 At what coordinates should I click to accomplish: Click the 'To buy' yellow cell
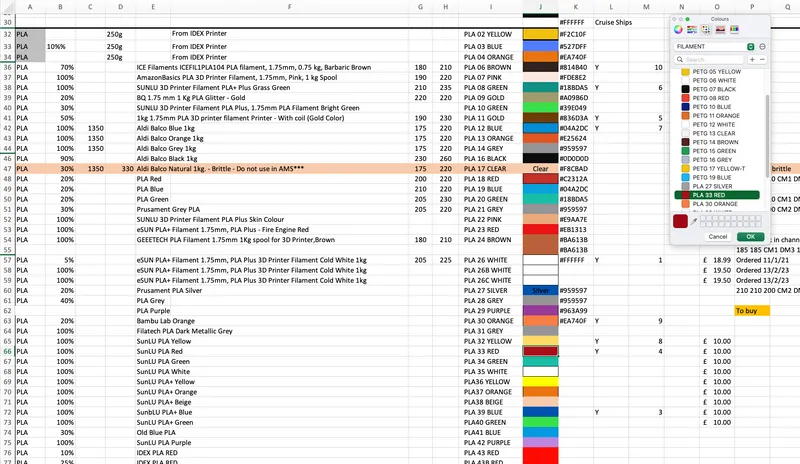[752, 310]
